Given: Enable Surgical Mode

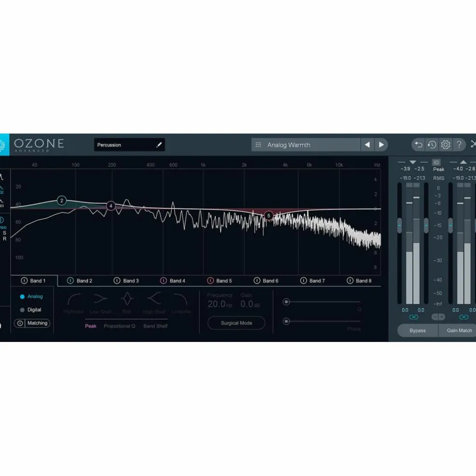Looking at the screenshot, I should (x=236, y=323).
